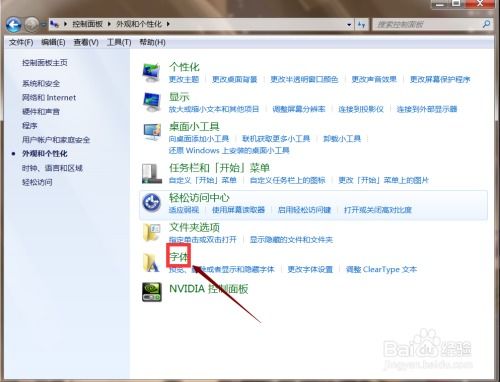The height and width of the screenshot is (382, 500).
Task: Click 连接到投影仪 link
Action: (x=361, y=109)
